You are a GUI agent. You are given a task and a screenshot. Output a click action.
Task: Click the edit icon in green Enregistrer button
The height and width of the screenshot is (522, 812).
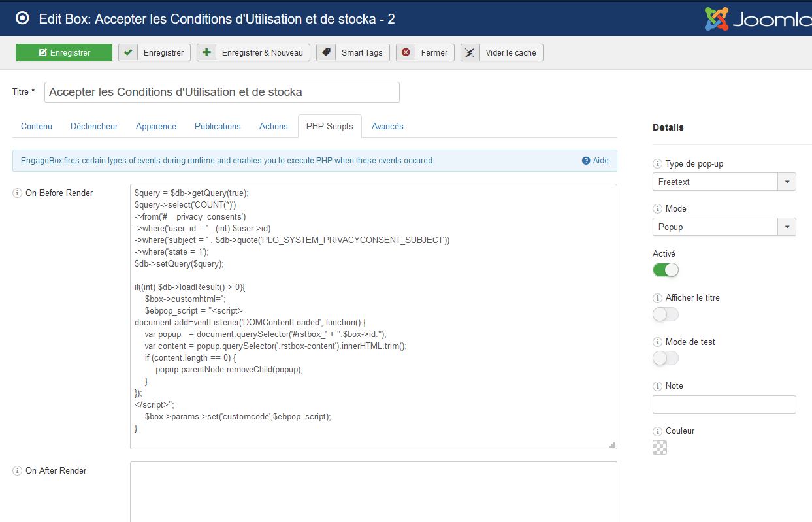[43, 53]
